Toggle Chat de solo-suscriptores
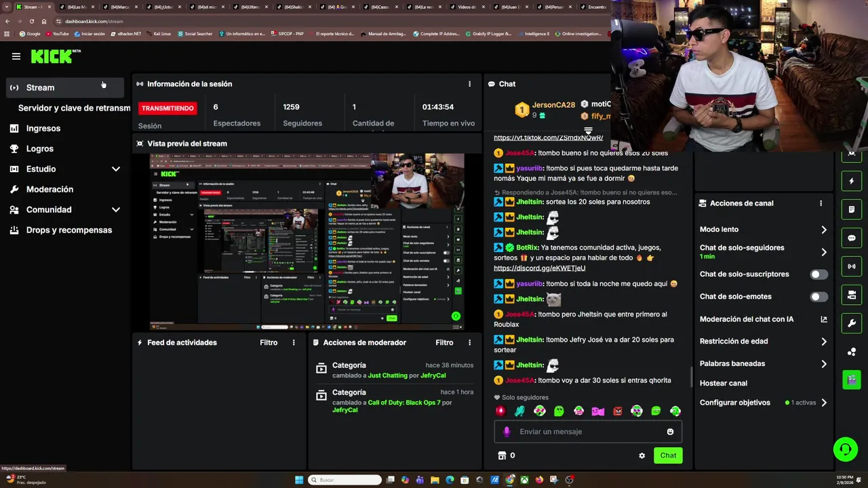 [819, 274]
